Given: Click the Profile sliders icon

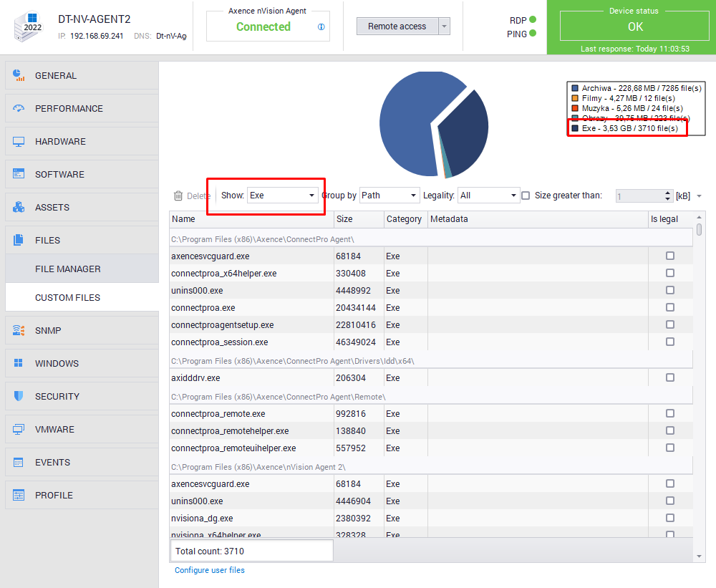Looking at the screenshot, I should tap(19, 496).
